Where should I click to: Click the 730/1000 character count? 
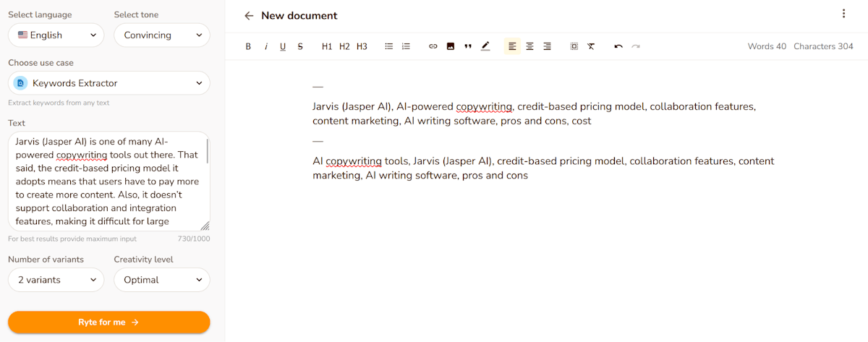(x=194, y=239)
